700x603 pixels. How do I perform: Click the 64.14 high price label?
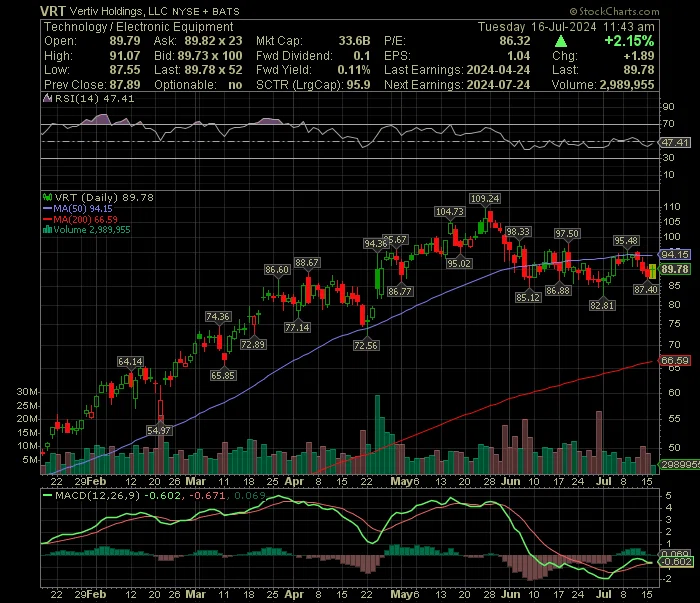click(x=130, y=362)
